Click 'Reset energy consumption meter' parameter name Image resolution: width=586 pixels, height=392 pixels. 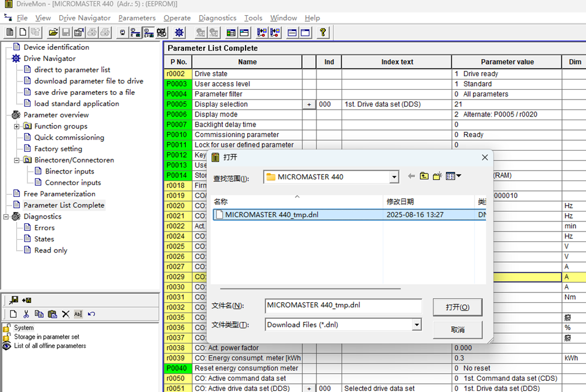(x=246, y=368)
